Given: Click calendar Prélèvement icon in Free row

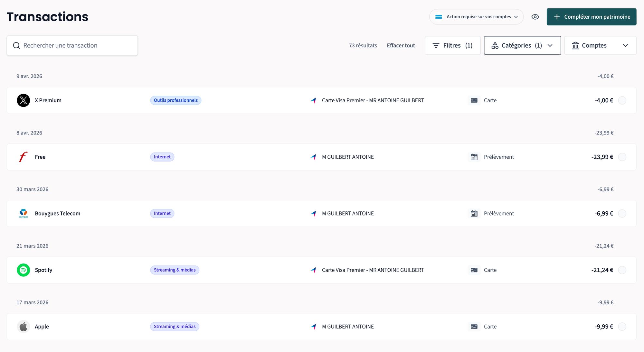Looking at the screenshot, I should 474,157.
